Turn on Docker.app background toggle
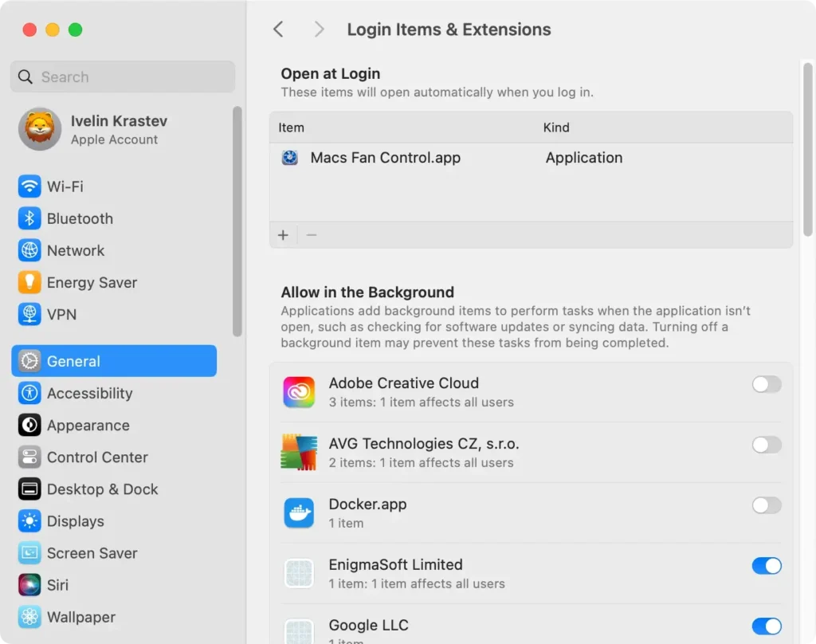Screen dimensions: 816x644 [x=766, y=505]
